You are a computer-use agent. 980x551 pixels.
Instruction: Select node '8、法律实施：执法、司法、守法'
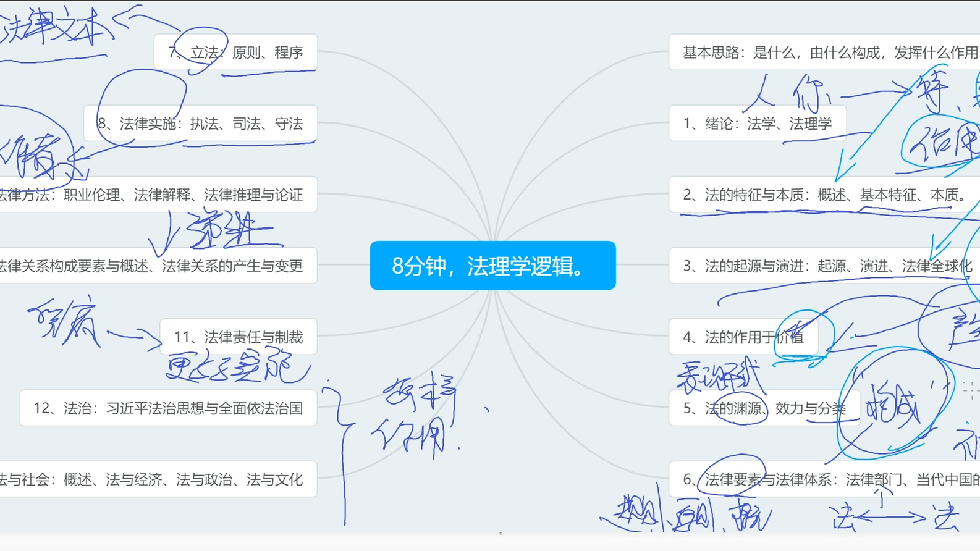pyautogui.click(x=200, y=124)
